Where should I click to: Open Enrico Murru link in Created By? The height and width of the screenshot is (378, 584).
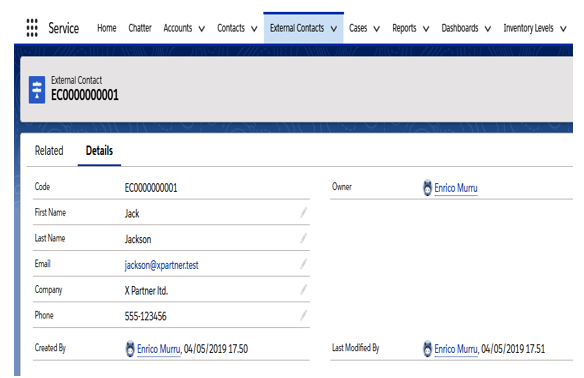[159, 349]
